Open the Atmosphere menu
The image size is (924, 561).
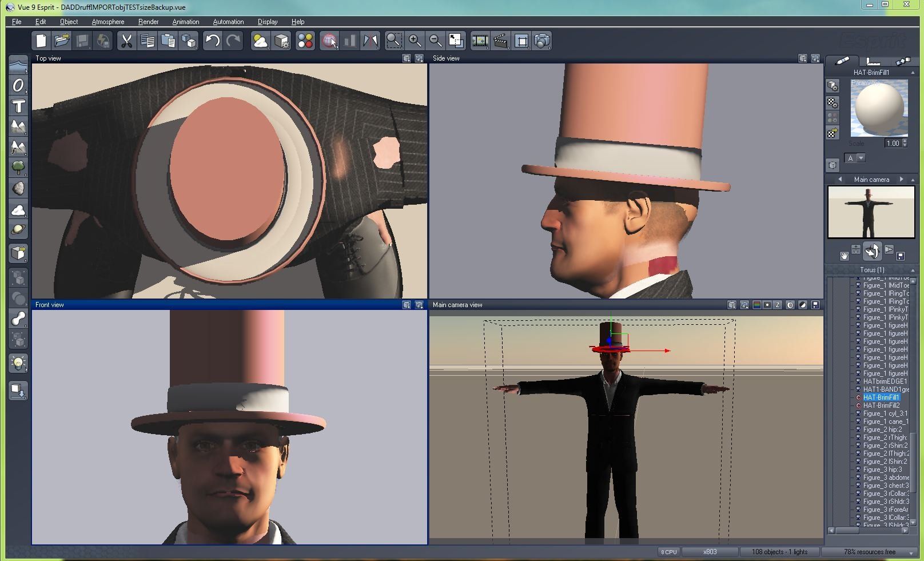[x=107, y=22]
